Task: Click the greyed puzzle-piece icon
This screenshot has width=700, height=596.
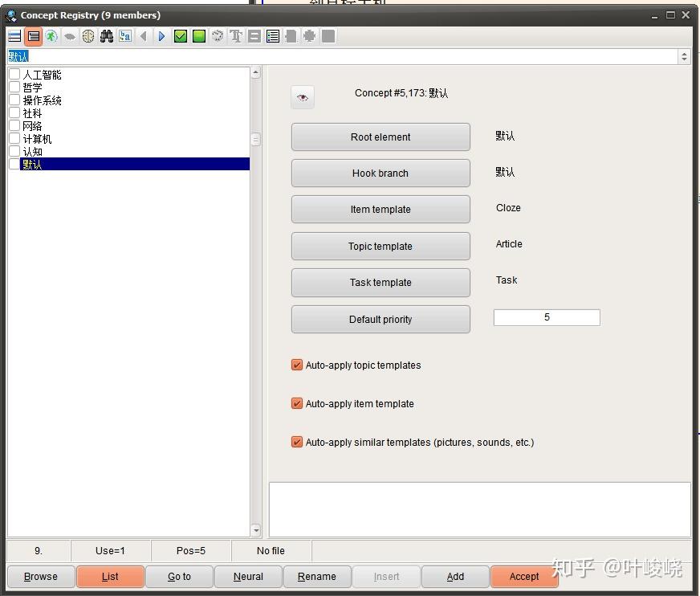Action: [x=309, y=36]
